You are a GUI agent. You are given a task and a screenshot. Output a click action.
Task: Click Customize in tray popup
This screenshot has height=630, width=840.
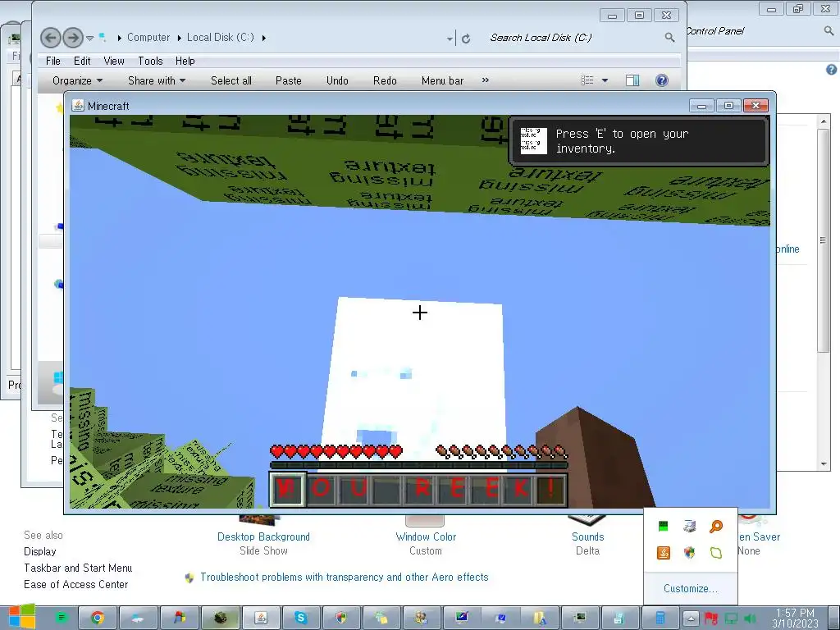[690, 588]
